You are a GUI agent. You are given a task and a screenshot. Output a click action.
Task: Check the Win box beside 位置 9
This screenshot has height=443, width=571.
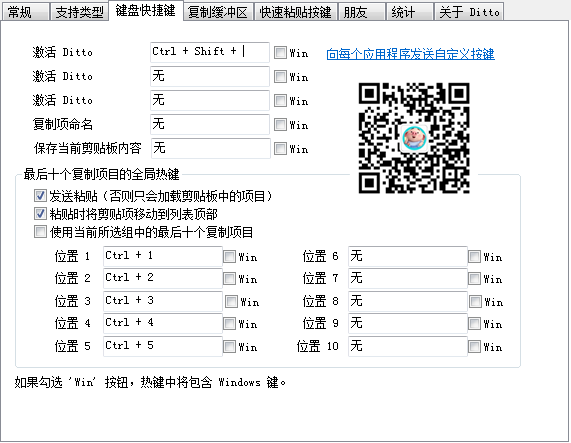pos(474,324)
